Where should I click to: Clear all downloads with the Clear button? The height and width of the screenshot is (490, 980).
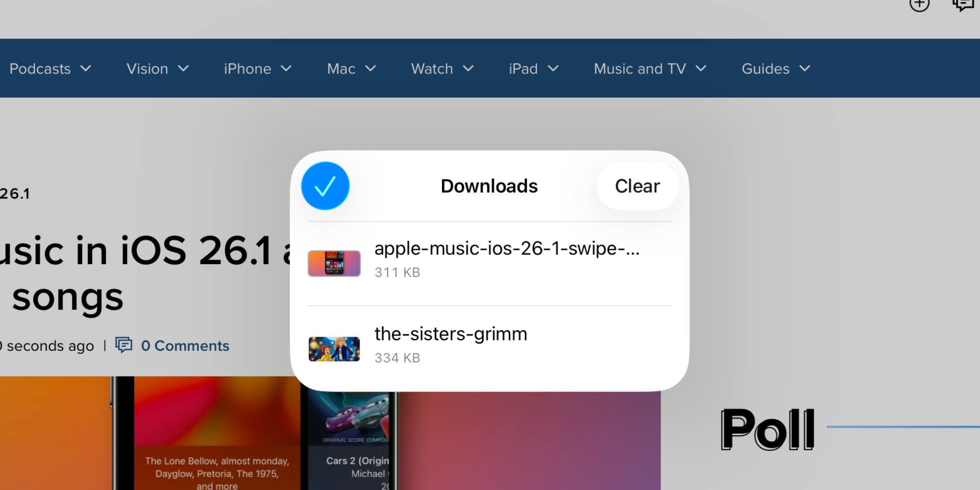637,186
